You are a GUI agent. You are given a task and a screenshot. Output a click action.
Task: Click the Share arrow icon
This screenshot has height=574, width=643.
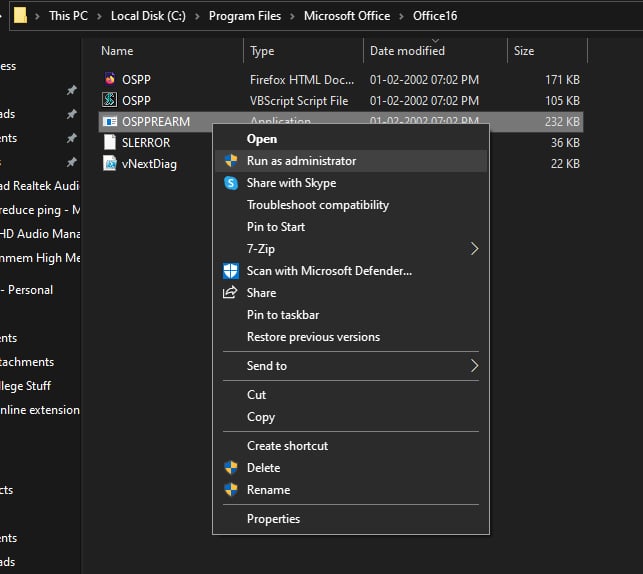(231, 293)
